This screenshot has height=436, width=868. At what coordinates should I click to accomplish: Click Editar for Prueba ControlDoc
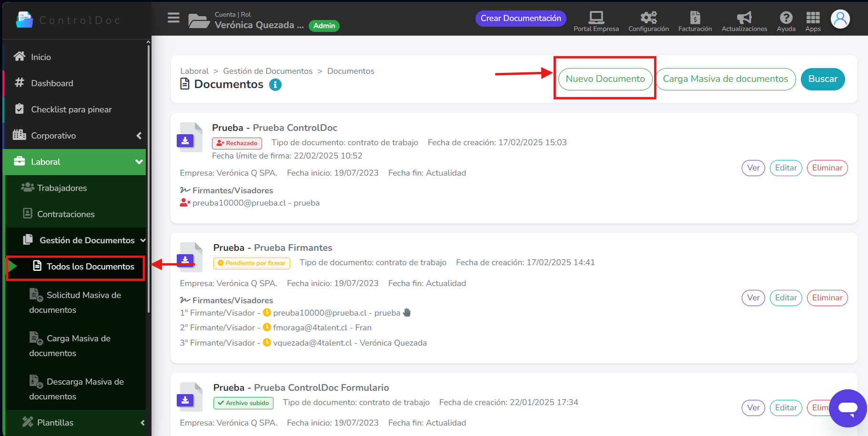pos(786,168)
